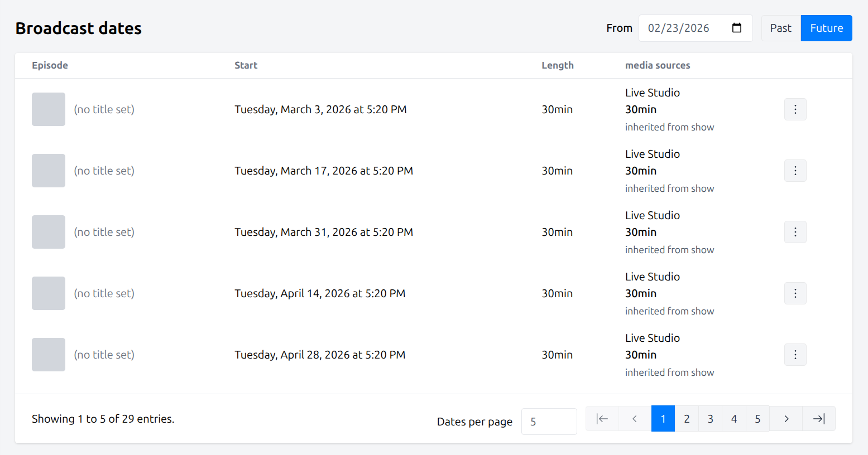Select pagination page 3
The image size is (868, 455).
(x=711, y=419)
